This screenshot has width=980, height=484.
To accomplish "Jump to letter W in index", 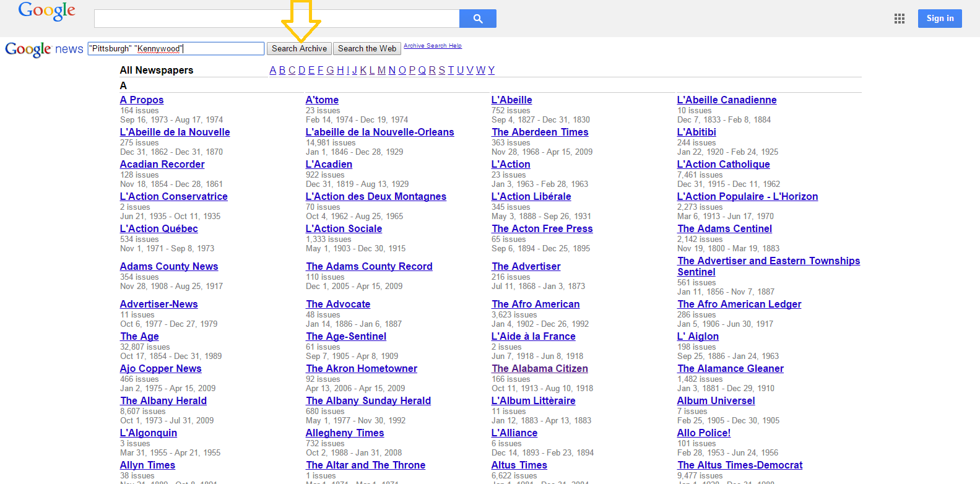I will pos(481,71).
